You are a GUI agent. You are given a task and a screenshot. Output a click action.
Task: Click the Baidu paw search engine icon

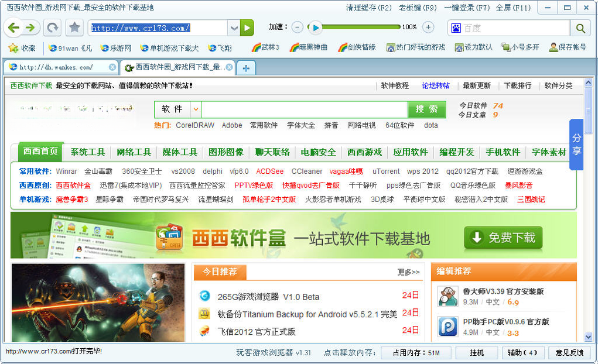pyautogui.click(x=456, y=28)
